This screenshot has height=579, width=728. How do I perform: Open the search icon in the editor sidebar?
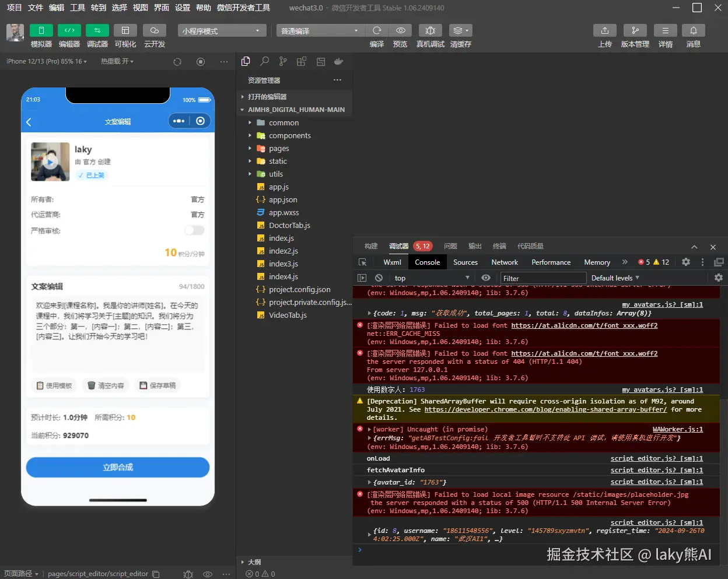[x=264, y=61]
